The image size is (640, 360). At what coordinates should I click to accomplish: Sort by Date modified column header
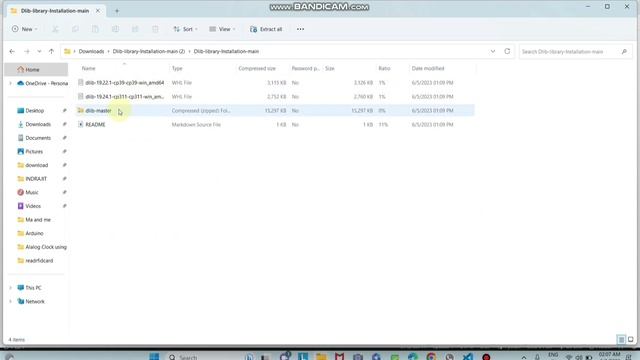(x=428, y=69)
